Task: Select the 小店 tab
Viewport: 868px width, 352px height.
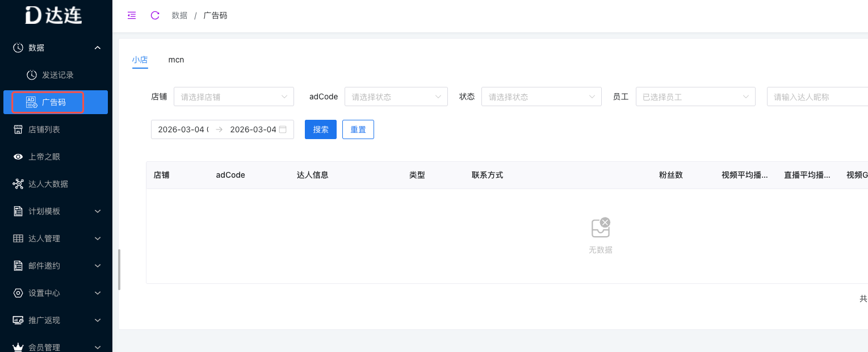Action: 140,60
